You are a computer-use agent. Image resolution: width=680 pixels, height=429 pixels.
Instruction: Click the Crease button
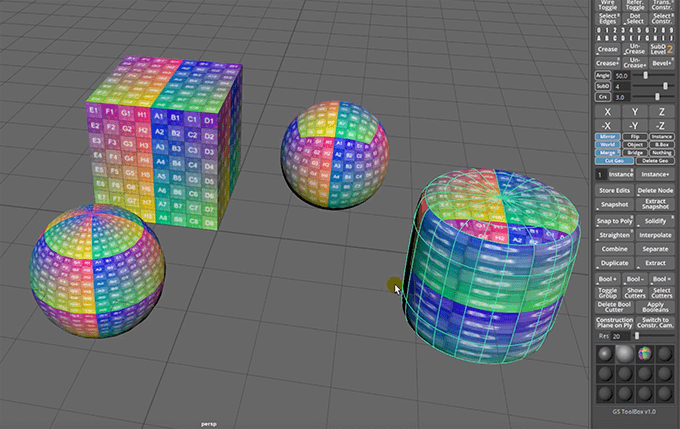(x=608, y=49)
